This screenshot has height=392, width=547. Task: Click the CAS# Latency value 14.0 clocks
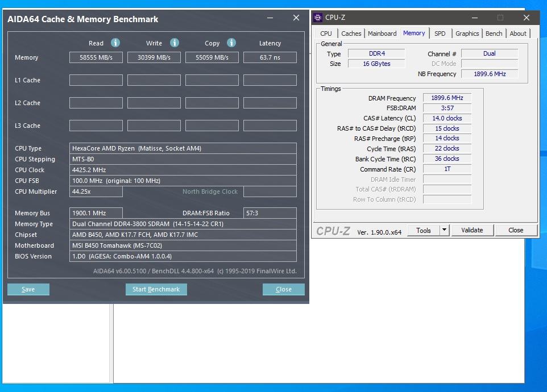tap(447, 118)
